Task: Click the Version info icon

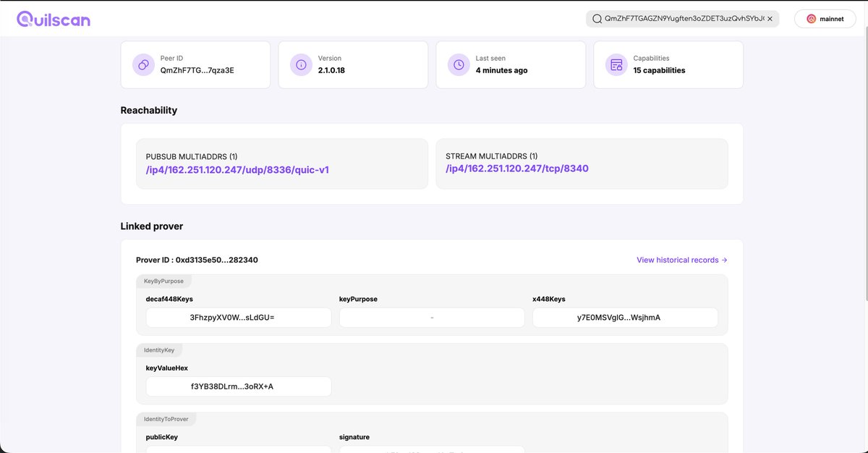Action: [301, 64]
